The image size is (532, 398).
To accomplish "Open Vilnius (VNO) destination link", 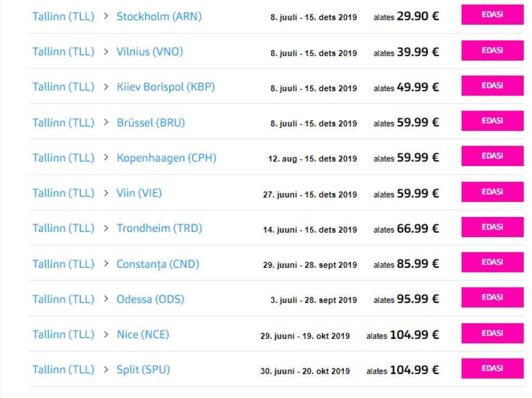I will coord(150,52).
